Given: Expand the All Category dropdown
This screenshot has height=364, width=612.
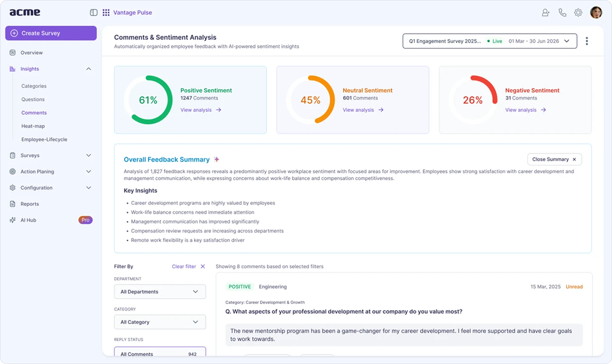Looking at the screenshot, I should click(x=160, y=322).
